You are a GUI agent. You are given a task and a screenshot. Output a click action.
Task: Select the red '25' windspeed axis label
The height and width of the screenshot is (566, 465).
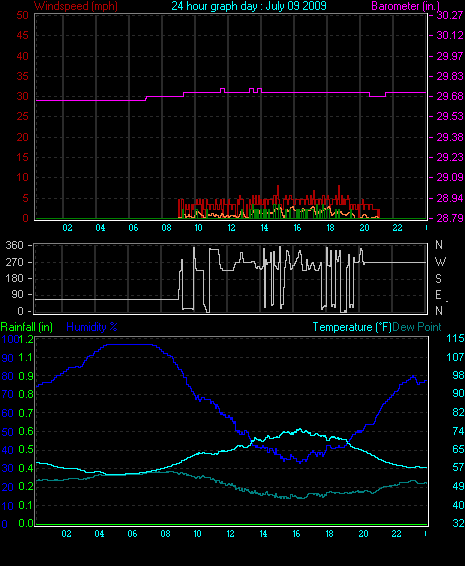(x=22, y=116)
